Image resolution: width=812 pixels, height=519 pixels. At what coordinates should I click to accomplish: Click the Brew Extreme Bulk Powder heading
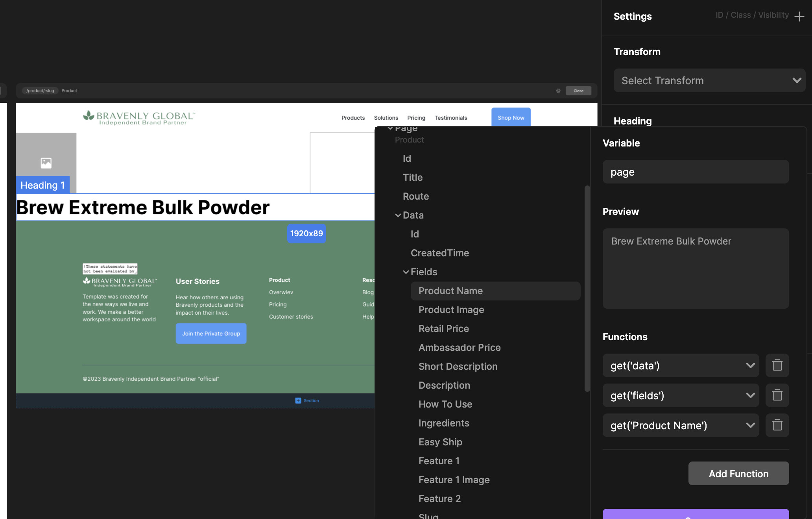pyautogui.click(x=143, y=208)
